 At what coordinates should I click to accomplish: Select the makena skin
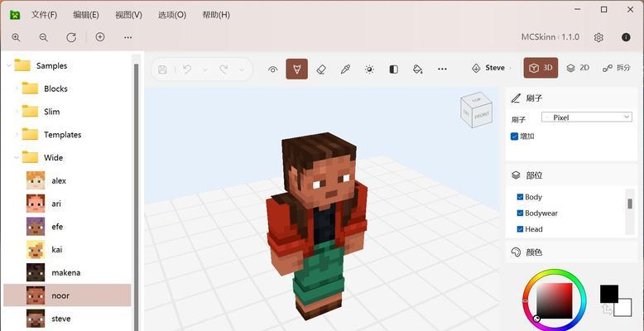(67, 273)
